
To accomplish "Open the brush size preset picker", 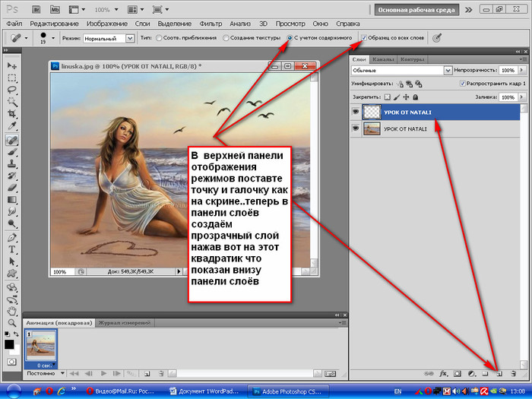I will pyautogui.click(x=53, y=38).
